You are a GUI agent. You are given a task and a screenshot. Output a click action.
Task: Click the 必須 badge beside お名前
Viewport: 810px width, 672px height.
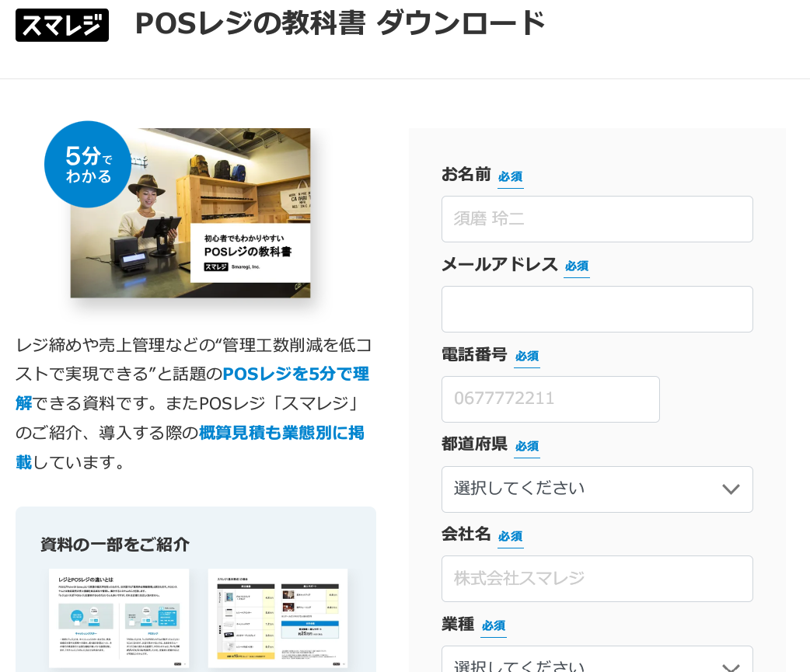510,176
